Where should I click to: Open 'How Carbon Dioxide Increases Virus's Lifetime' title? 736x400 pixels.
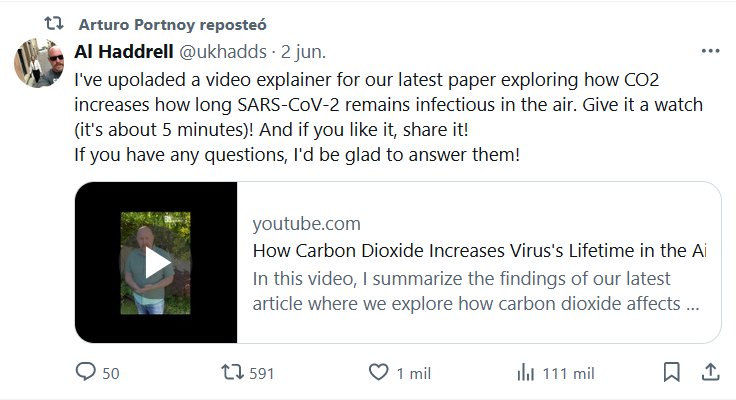tap(478, 251)
